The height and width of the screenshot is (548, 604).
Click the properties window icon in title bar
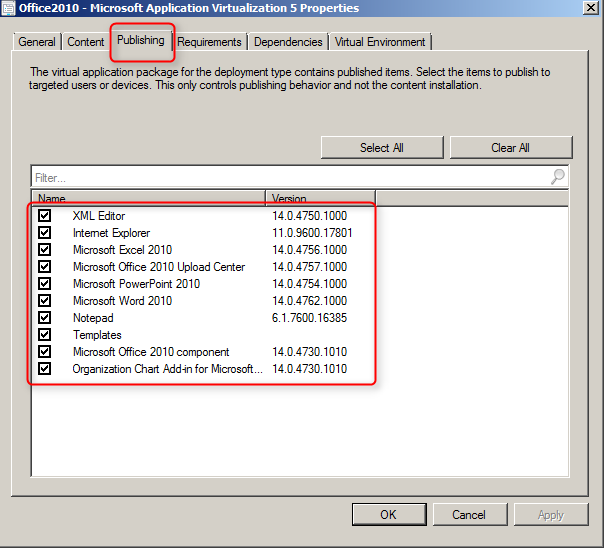tap(8, 8)
